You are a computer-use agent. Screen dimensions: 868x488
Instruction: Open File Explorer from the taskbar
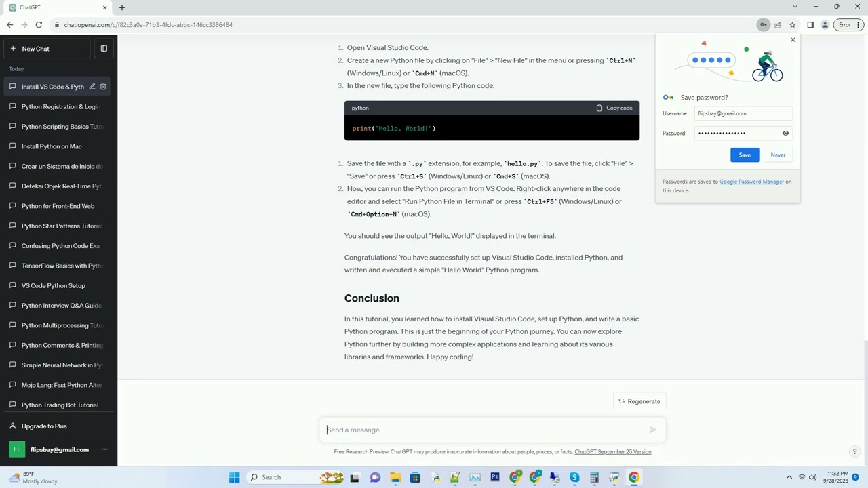coord(395,477)
